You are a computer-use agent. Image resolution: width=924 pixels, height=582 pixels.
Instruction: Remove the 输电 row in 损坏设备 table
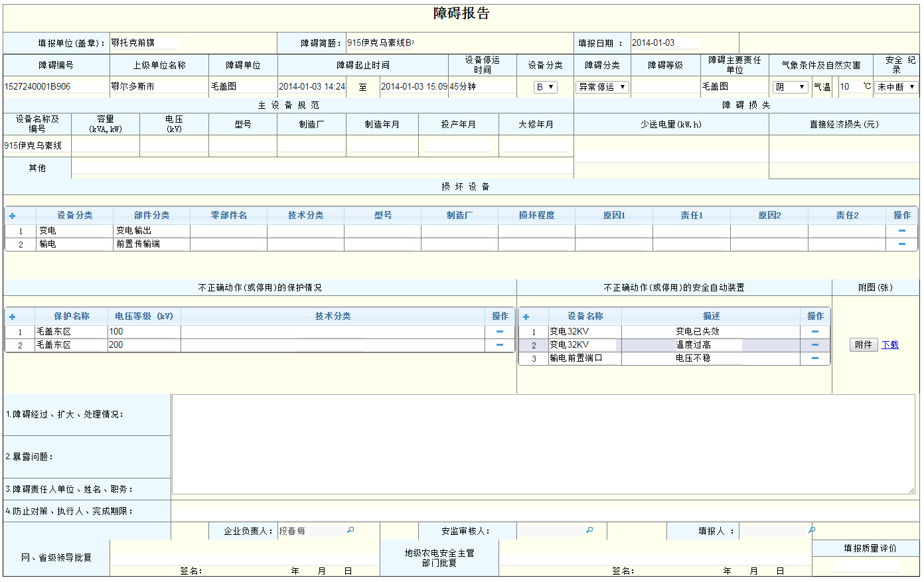point(901,244)
